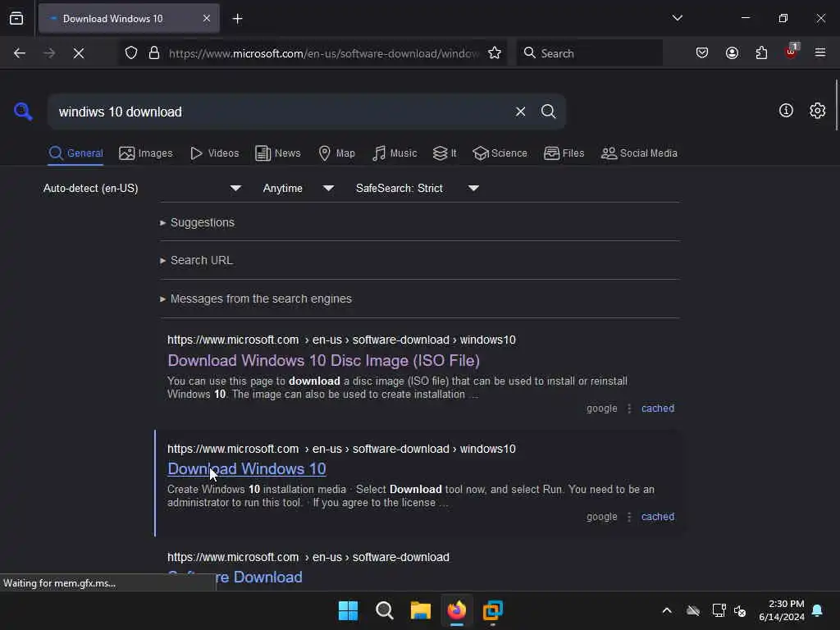
Task: Click the SearXNG magnifier logo
Action: pos(23,112)
